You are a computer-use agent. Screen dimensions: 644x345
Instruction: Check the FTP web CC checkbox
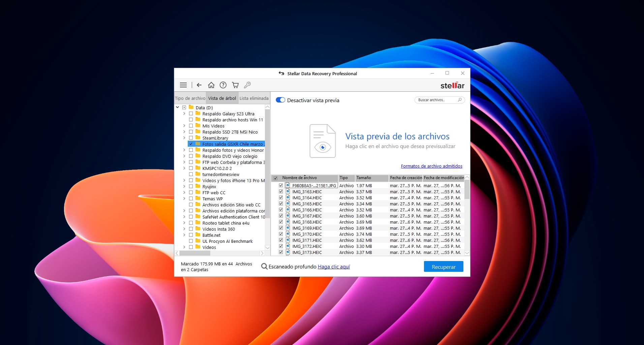click(191, 193)
